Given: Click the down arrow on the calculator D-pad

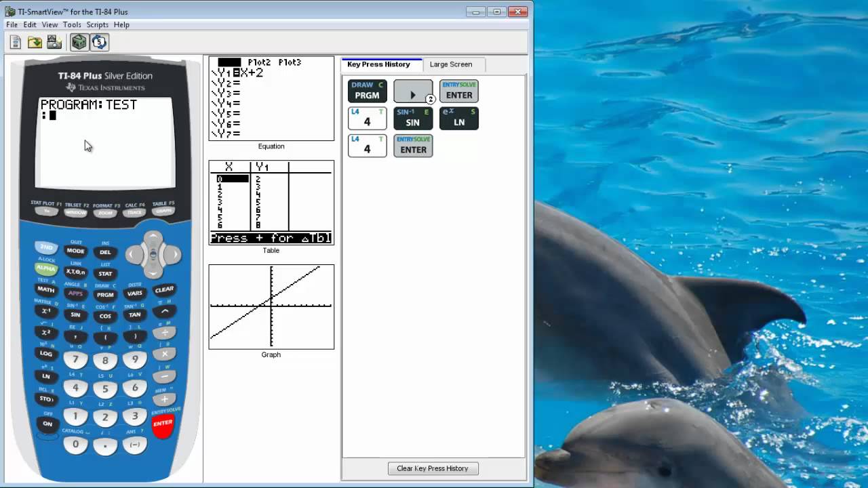Looking at the screenshot, I should [x=153, y=272].
